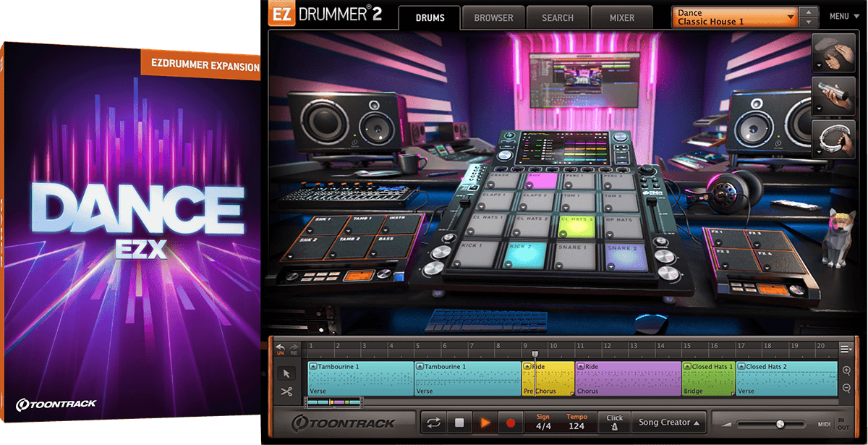
Task: Select the yellow Ride Pre Chorus clip
Action: click(548, 379)
